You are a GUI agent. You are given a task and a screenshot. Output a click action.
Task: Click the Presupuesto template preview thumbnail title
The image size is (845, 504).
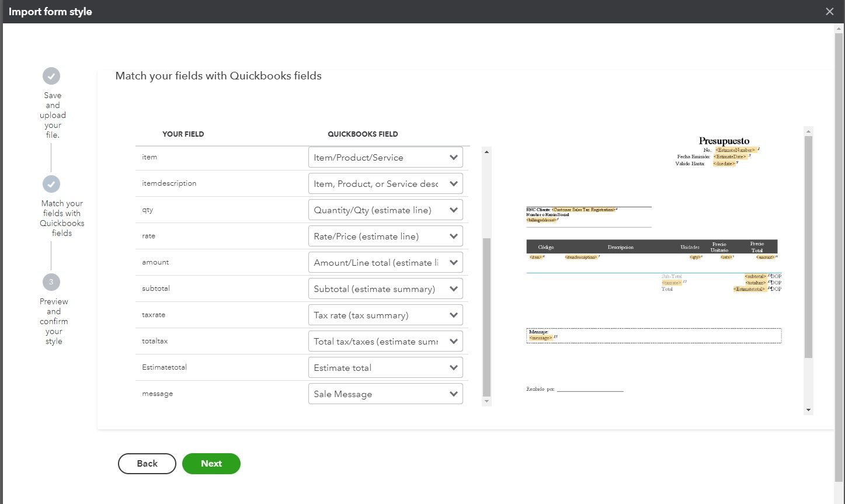pos(724,141)
